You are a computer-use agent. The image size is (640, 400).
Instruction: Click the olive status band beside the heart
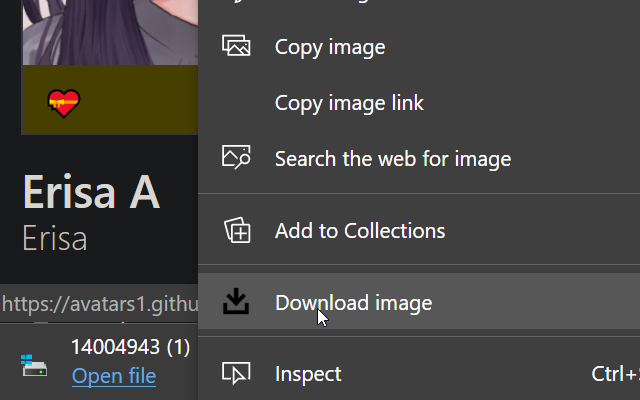[140, 101]
